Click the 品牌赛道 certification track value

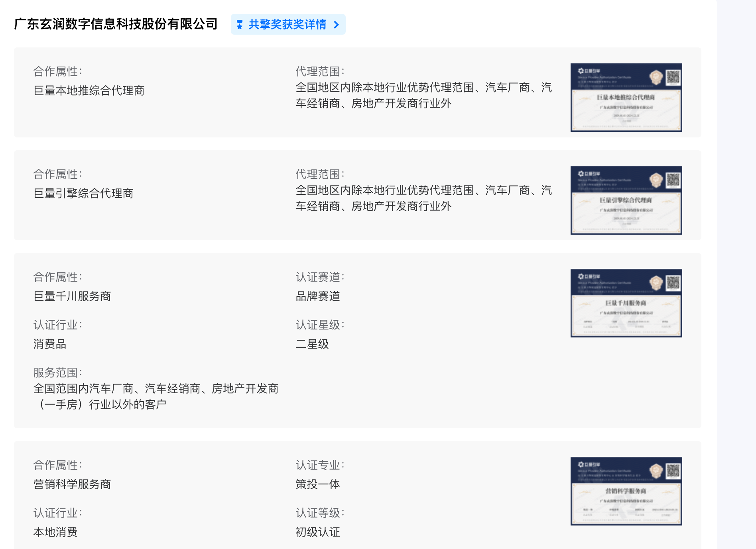pyautogui.click(x=318, y=296)
